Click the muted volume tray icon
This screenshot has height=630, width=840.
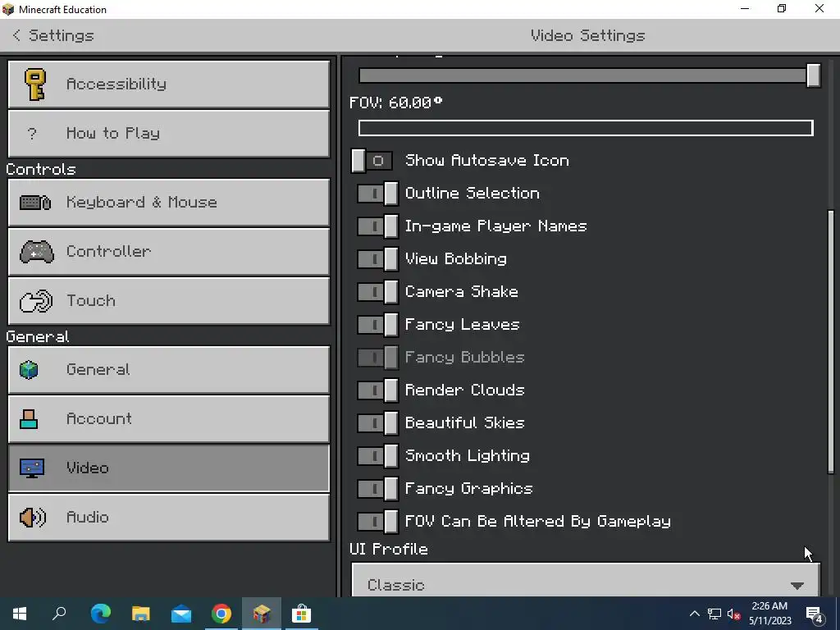(x=734, y=614)
